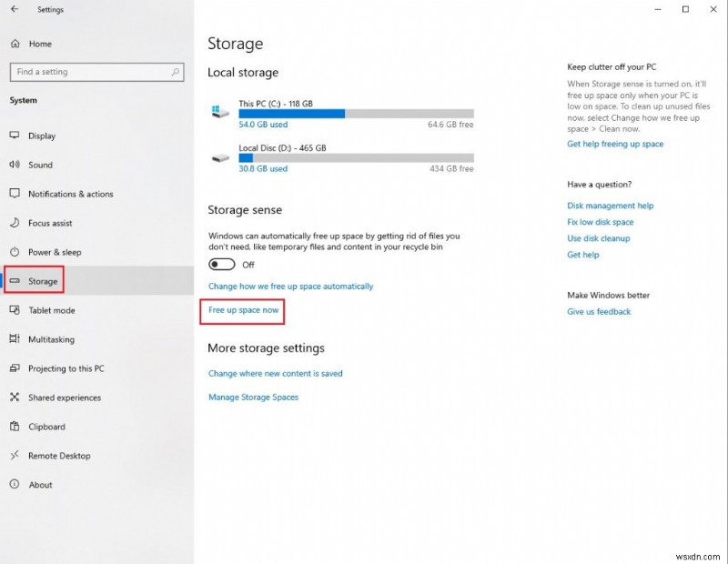Click the Use disk cleanup link

(x=598, y=238)
